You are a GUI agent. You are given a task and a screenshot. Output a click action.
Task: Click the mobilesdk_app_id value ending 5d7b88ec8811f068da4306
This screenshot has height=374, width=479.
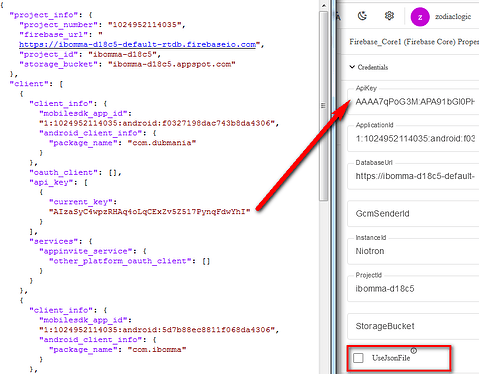[x=157, y=330]
